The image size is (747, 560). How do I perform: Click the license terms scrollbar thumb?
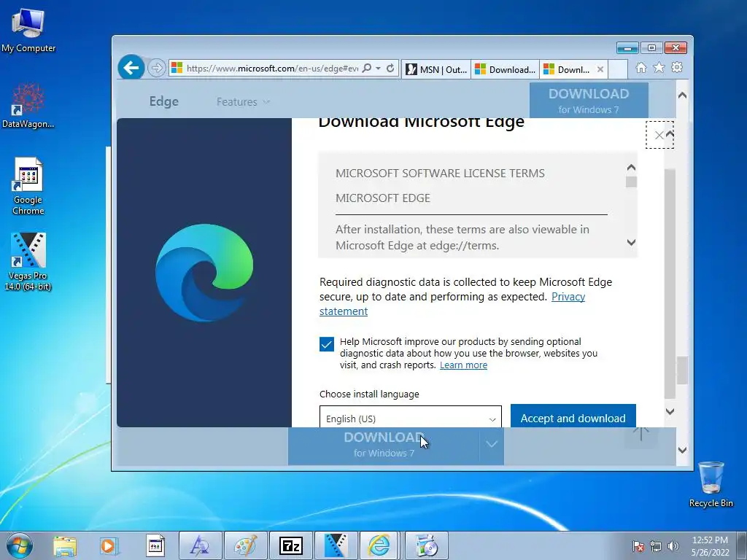631,182
